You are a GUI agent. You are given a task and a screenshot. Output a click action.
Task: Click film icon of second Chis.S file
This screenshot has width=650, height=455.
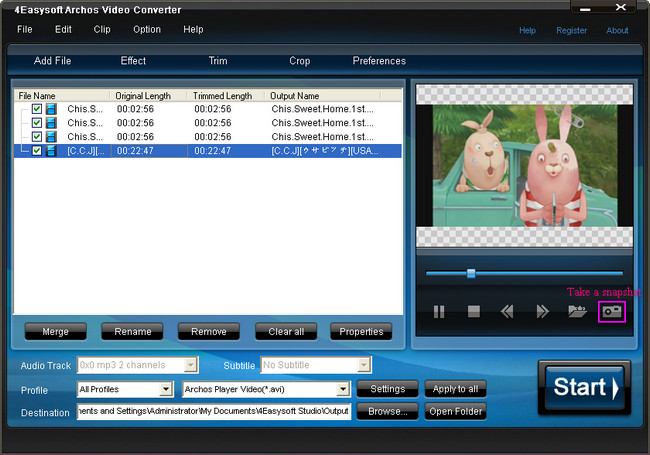[51, 123]
